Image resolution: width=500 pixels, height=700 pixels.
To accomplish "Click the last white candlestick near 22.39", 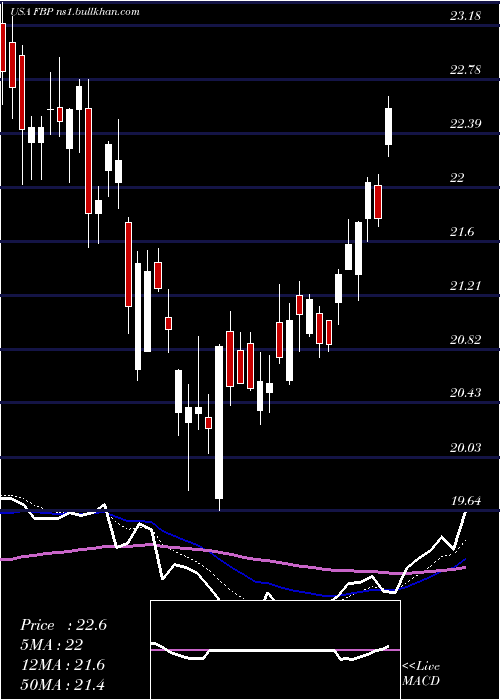I will click(389, 126).
